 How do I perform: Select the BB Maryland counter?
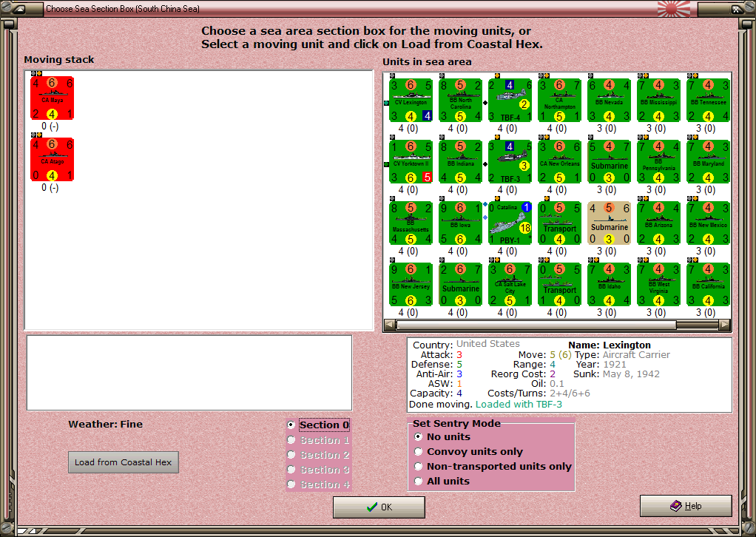point(708,162)
